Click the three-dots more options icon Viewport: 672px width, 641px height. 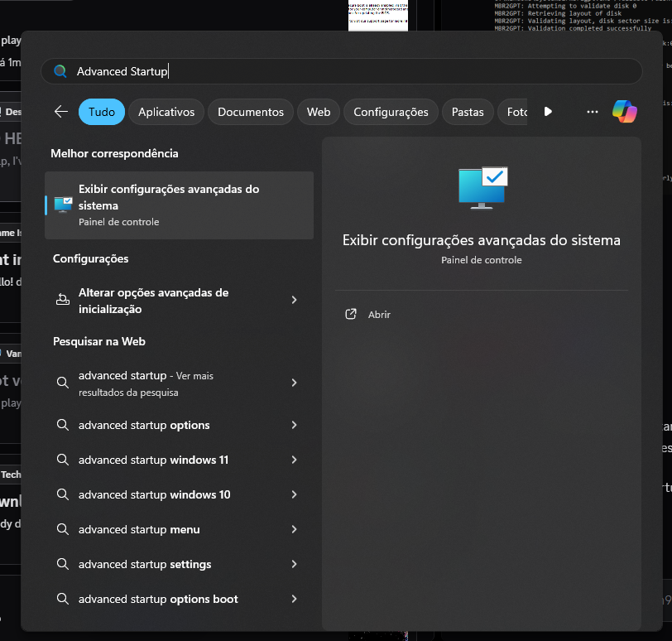[592, 112]
